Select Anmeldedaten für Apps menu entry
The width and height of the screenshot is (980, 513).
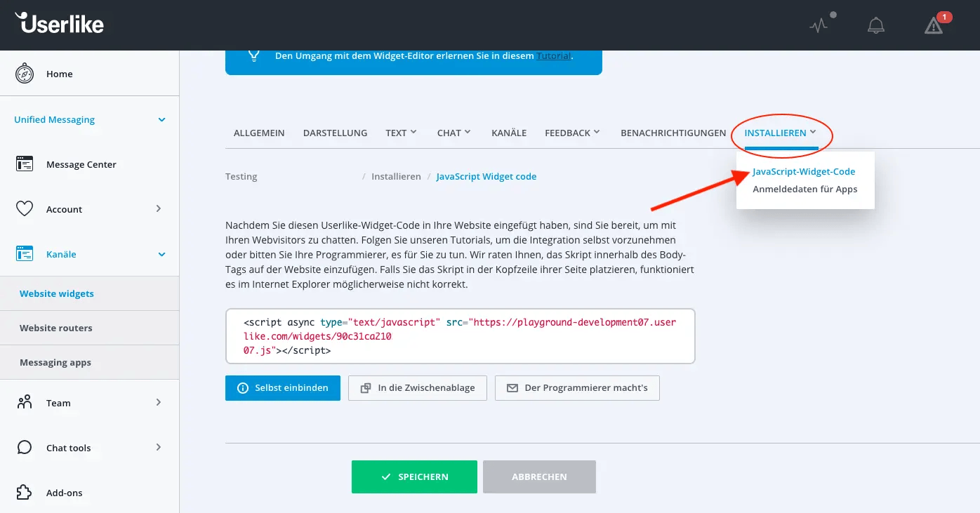805,189
